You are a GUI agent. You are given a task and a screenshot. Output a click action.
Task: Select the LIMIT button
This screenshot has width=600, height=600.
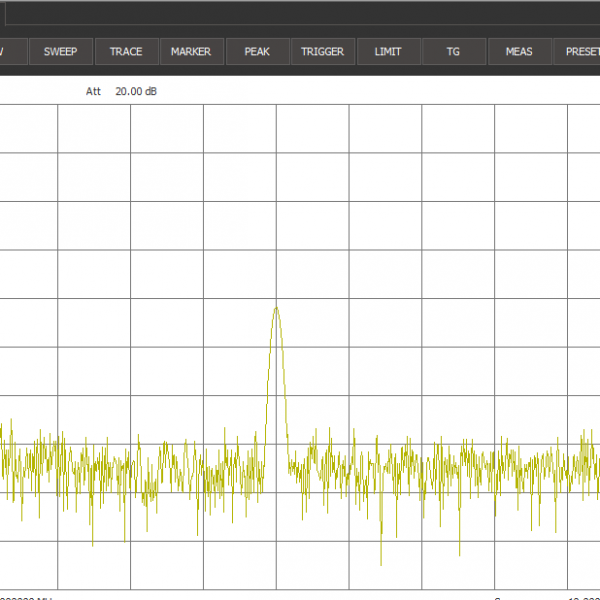388,51
